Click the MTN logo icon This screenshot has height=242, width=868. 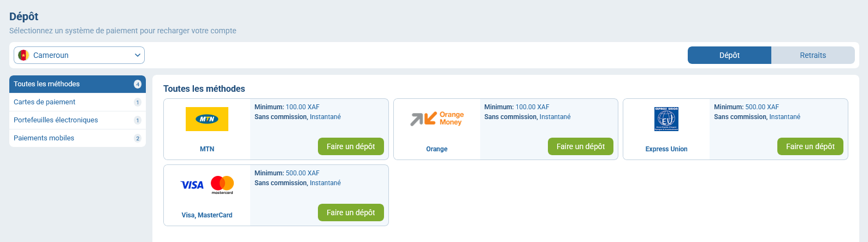coord(207,119)
